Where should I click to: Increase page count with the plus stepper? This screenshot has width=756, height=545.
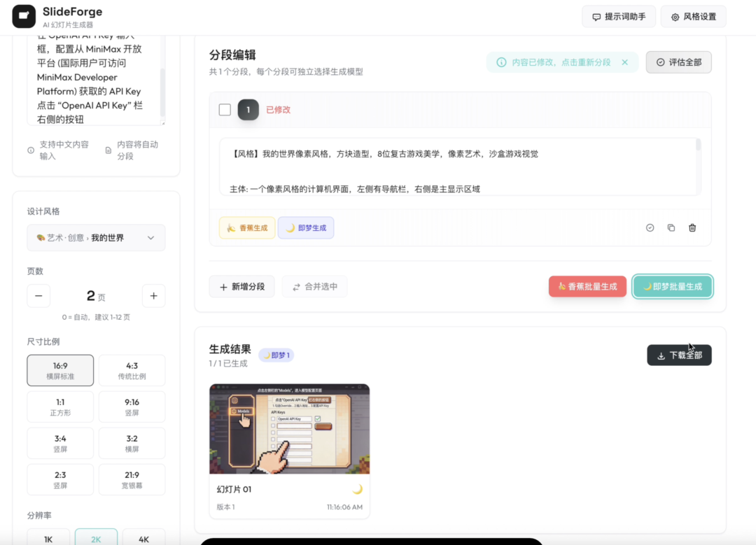153,295
